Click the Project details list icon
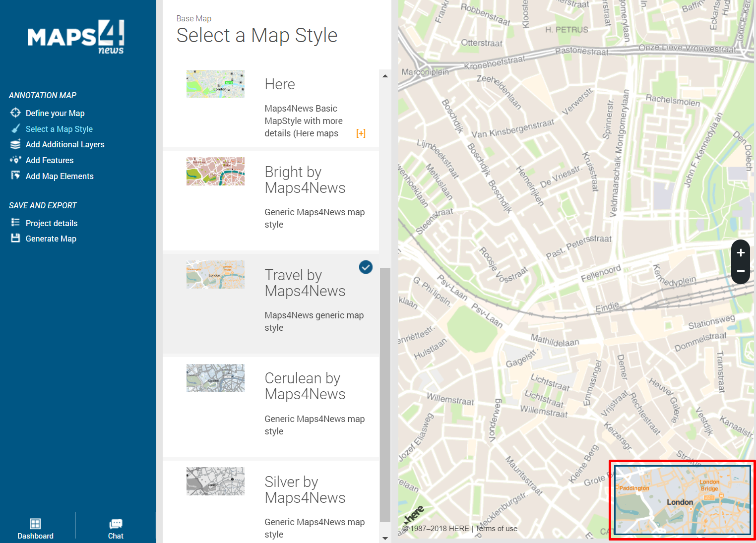 [15, 223]
